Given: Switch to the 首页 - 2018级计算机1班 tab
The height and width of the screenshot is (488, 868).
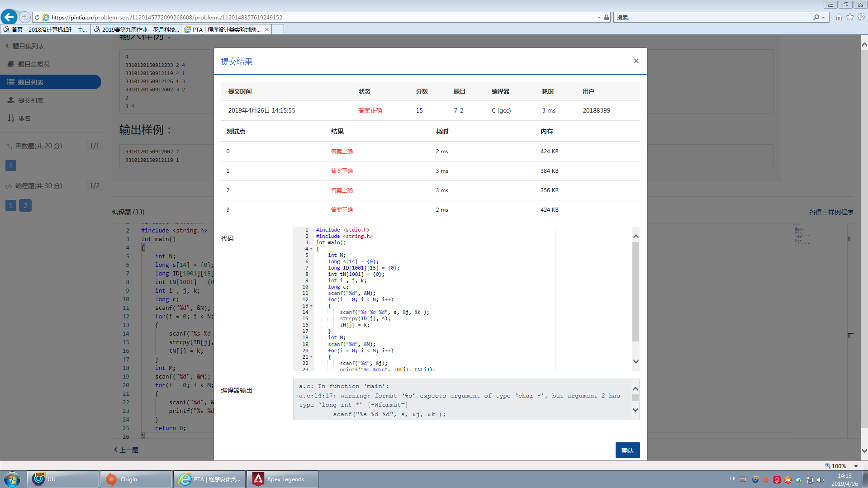Looking at the screenshot, I should [x=45, y=29].
